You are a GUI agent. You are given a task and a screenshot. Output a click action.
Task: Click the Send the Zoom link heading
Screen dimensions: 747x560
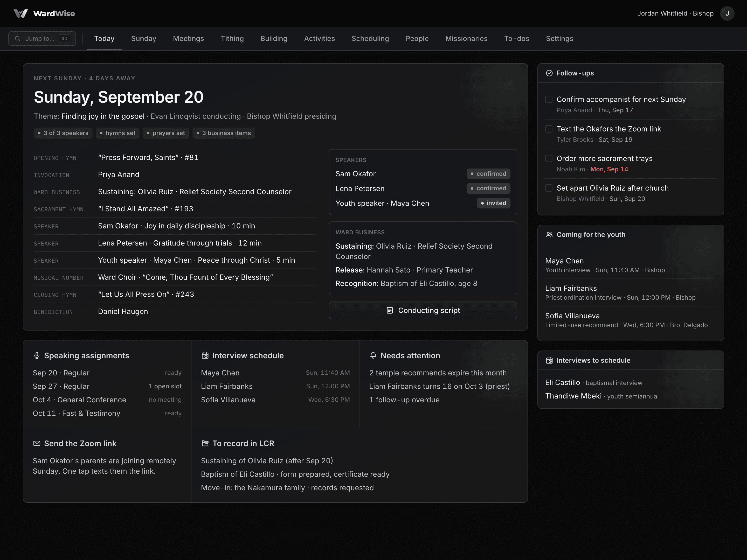pos(80,443)
